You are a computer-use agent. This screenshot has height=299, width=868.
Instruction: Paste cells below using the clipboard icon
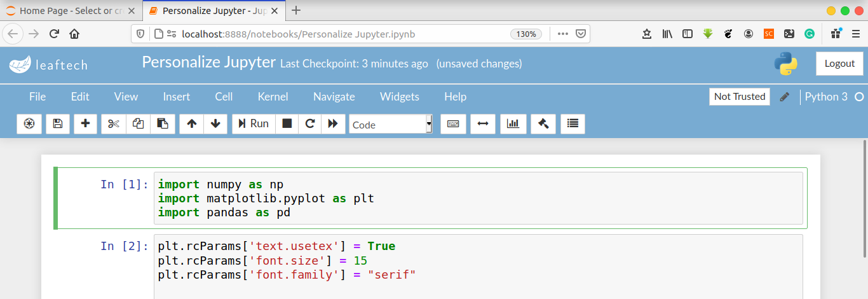tap(163, 124)
